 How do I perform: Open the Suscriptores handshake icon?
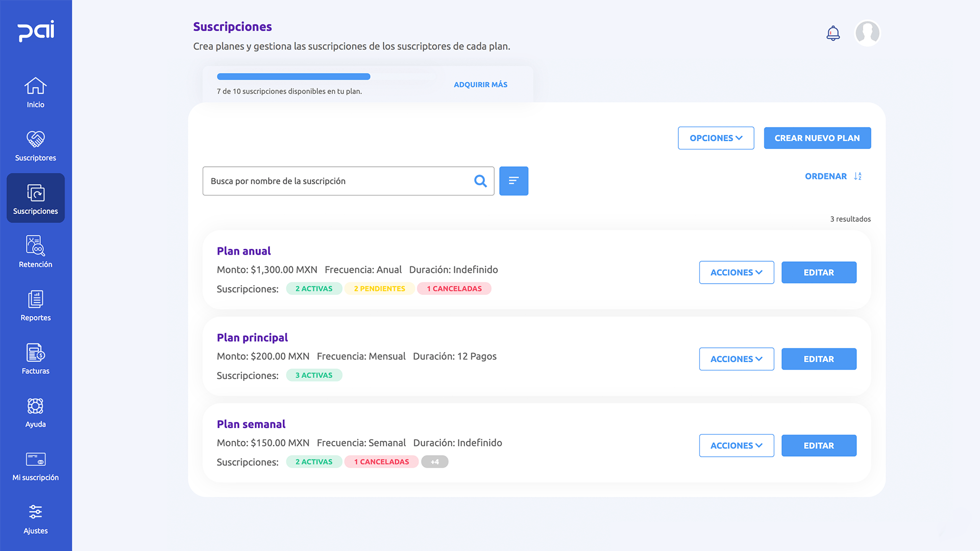point(36,139)
